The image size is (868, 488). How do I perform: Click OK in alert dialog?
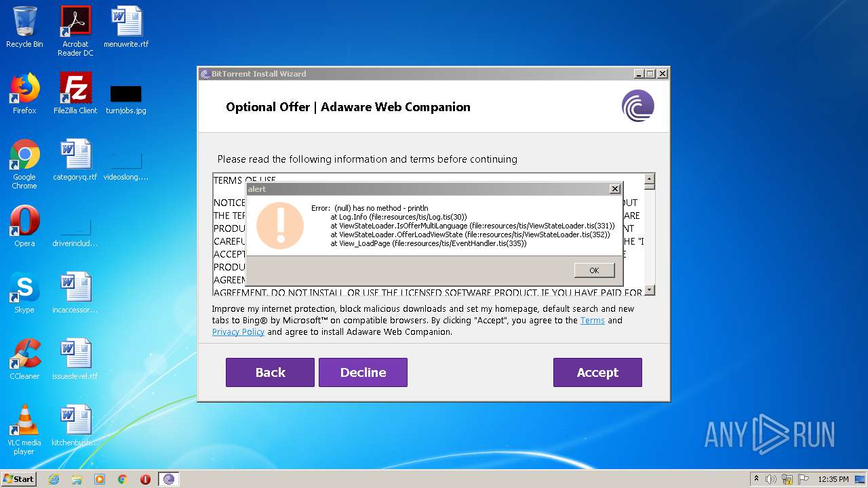point(594,270)
